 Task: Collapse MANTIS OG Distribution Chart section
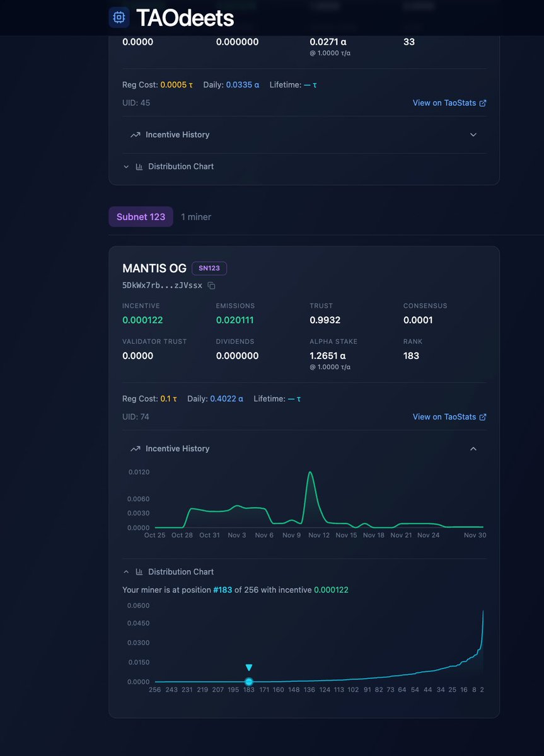304,571
